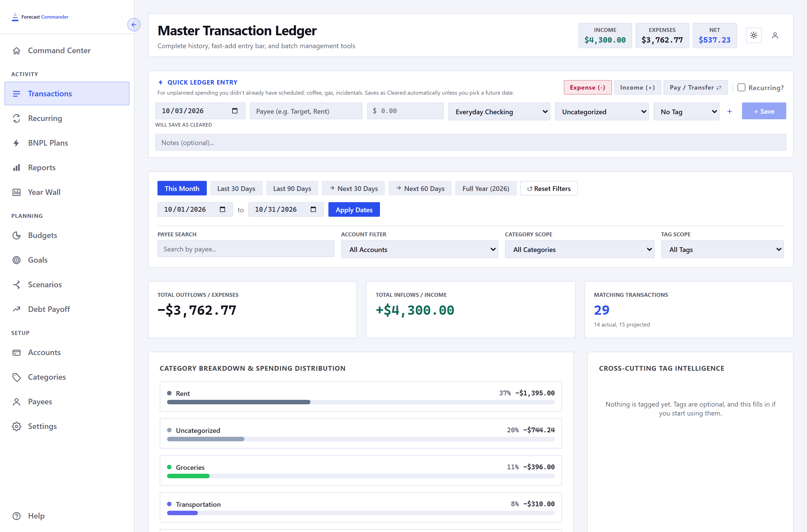The height and width of the screenshot is (532, 807).
Task: Open the Command Center home page
Action: pyautogui.click(x=67, y=51)
